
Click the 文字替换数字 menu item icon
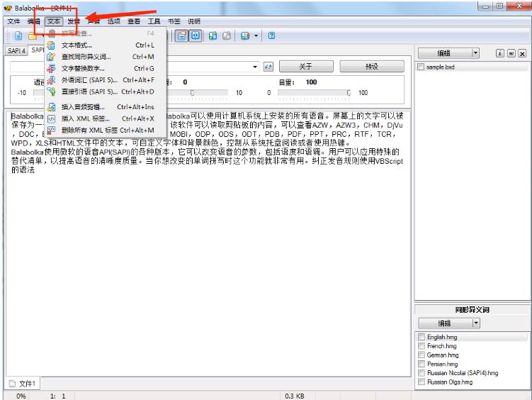pos(51,68)
